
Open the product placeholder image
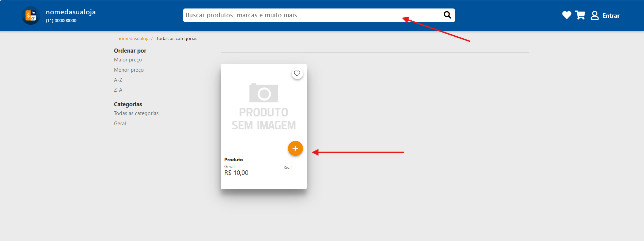[x=264, y=107]
